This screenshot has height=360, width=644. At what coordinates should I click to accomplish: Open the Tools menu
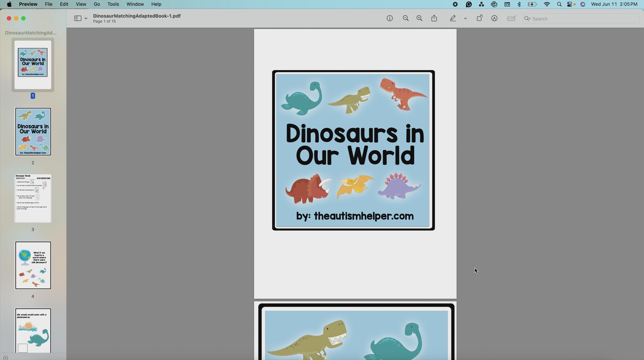click(x=113, y=4)
